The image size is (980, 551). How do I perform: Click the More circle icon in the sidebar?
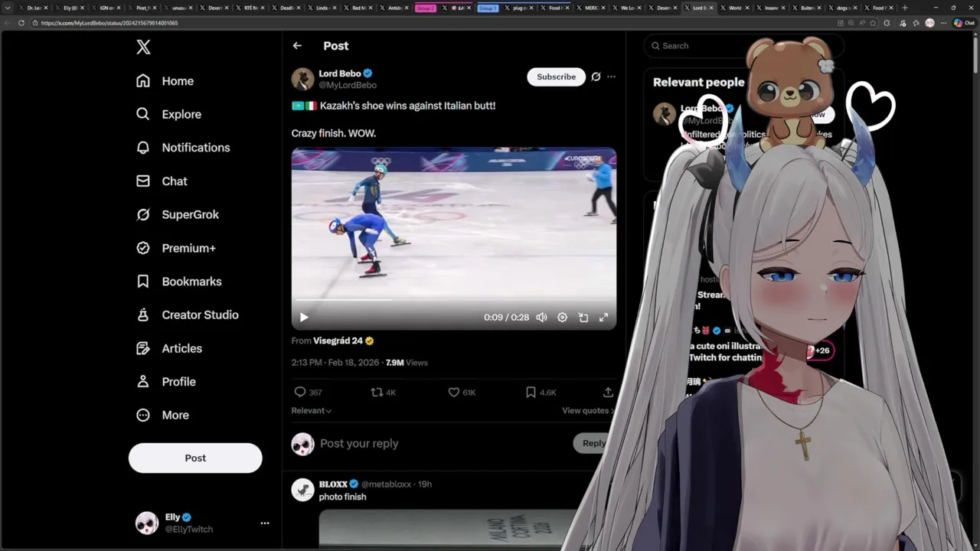pyautogui.click(x=143, y=415)
